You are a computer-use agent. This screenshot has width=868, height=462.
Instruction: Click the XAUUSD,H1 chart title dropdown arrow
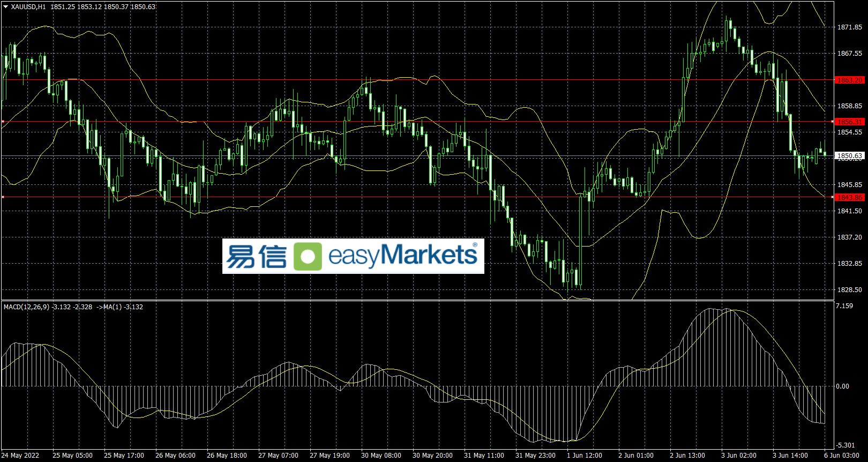click(x=5, y=6)
